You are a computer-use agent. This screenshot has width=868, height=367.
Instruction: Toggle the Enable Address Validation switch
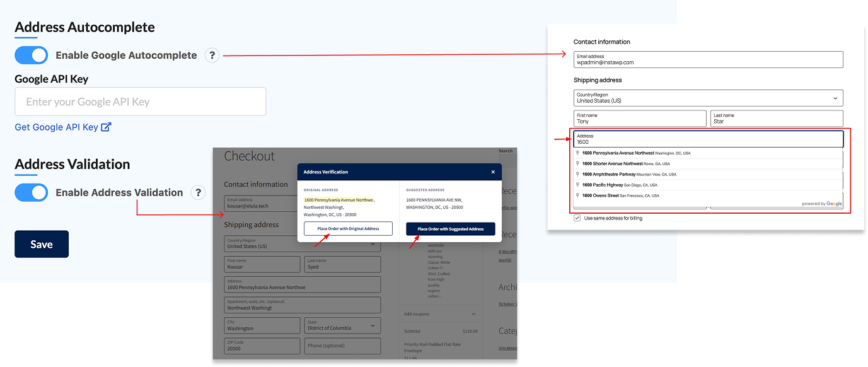[x=31, y=192]
